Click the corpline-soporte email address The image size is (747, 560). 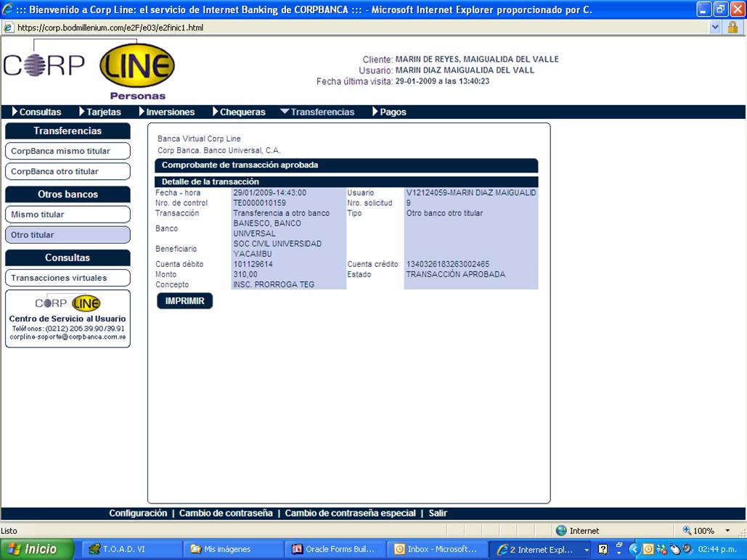click(x=68, y=337)
